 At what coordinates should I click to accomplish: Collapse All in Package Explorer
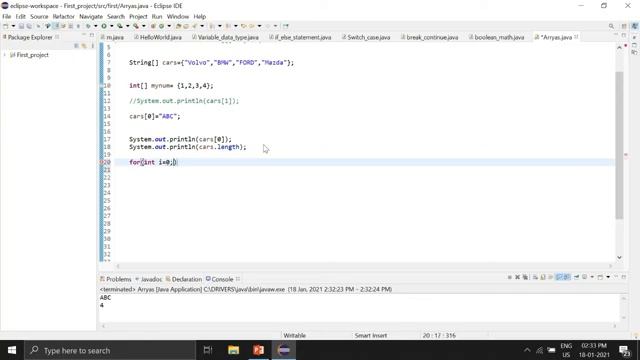[x=76, y=46]
